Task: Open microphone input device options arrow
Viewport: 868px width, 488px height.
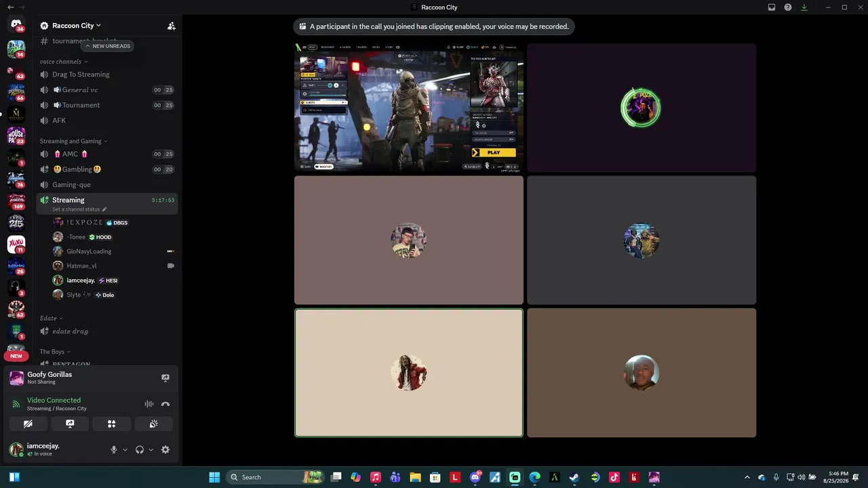Action: point(125,449)
